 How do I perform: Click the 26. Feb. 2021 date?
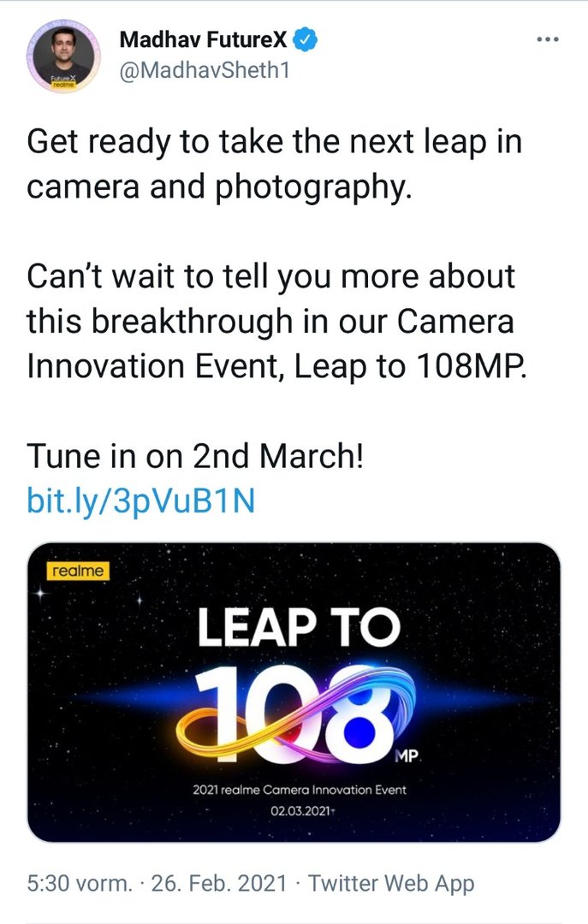tap(219, 883)
